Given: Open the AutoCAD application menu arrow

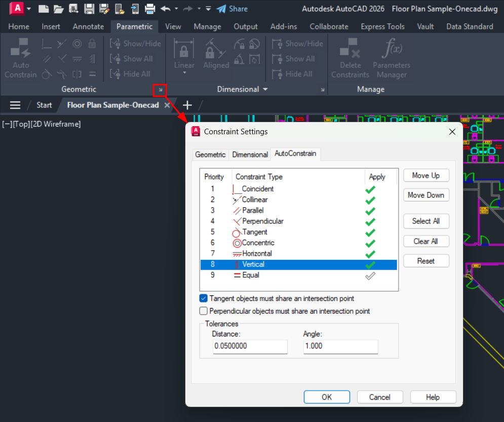Looking at the screenshot, I should tap(29, 9).
